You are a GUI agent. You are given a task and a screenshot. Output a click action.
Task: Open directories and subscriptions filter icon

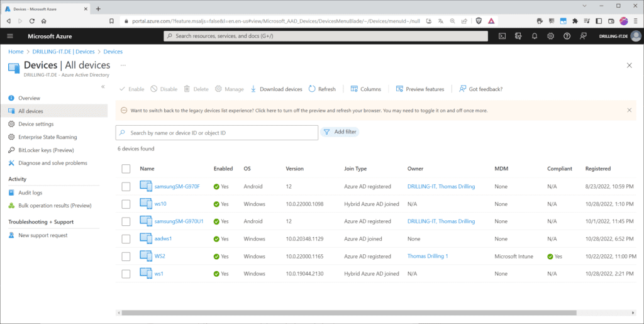point(518,36)
